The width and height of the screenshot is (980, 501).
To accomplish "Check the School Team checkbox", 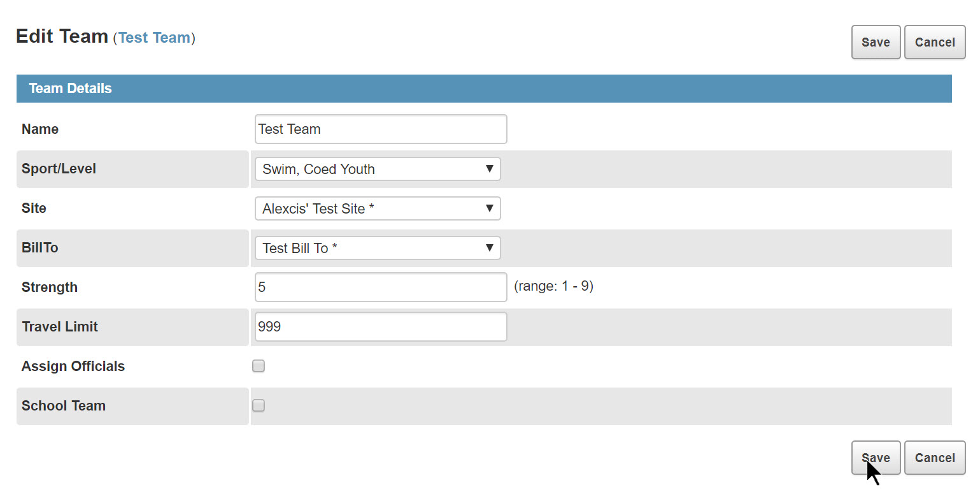I will click(x=259, y=405).
